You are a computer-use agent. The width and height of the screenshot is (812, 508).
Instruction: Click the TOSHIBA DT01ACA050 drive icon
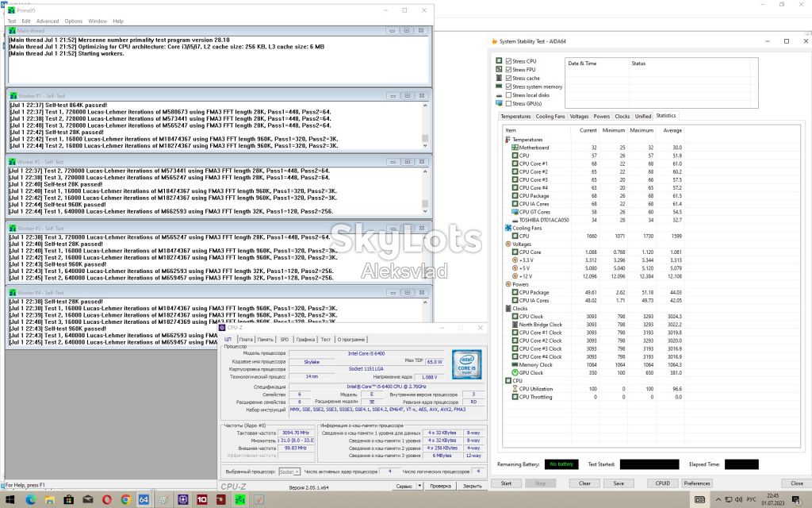pos(515,221)
